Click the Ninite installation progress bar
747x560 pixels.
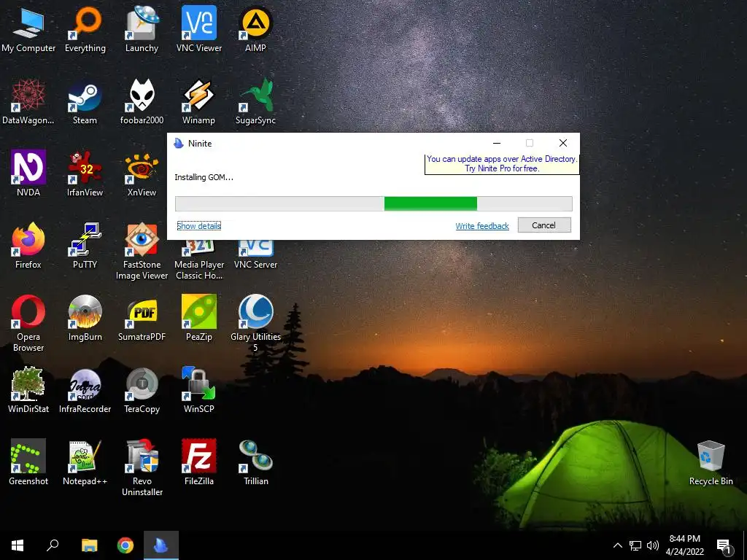point(373,204)
